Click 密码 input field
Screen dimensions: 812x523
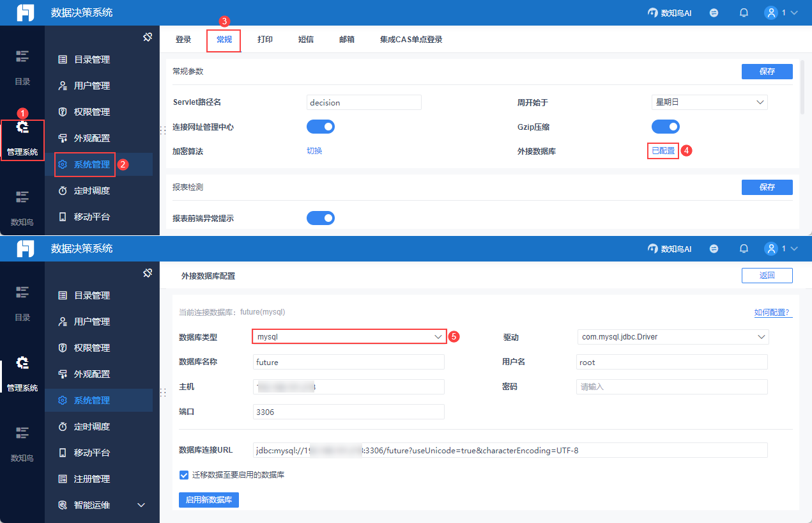point(672,387)
